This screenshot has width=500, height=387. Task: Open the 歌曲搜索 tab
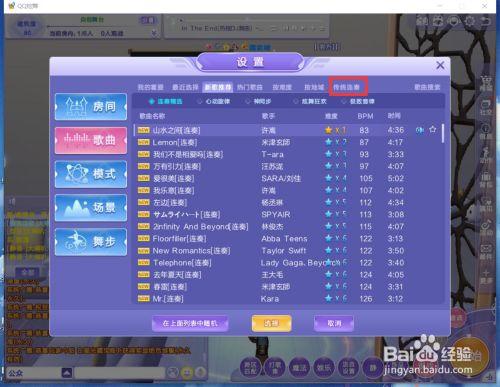(x=427, y=87)
